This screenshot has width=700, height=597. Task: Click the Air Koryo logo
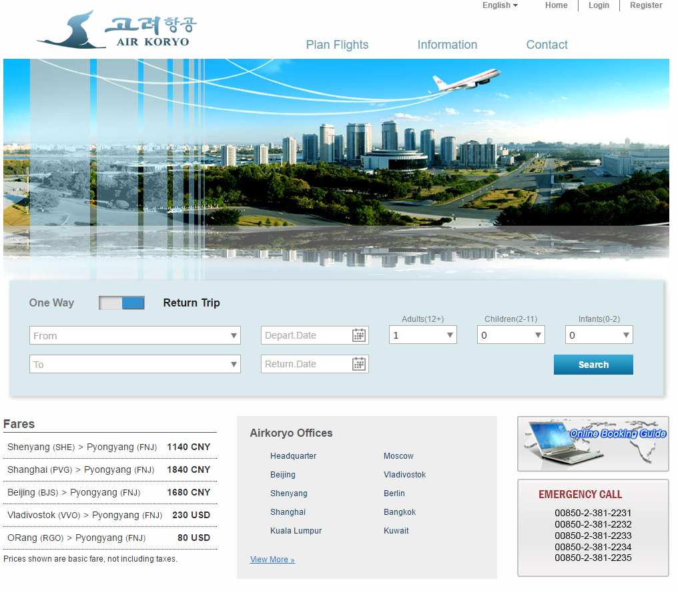click(x=117, y=29)
